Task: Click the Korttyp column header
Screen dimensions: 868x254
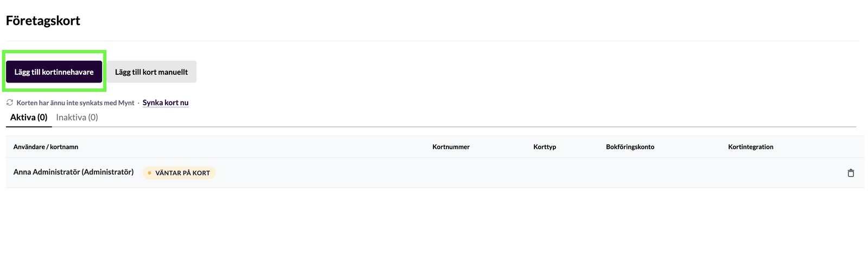Action: point(545,147)
